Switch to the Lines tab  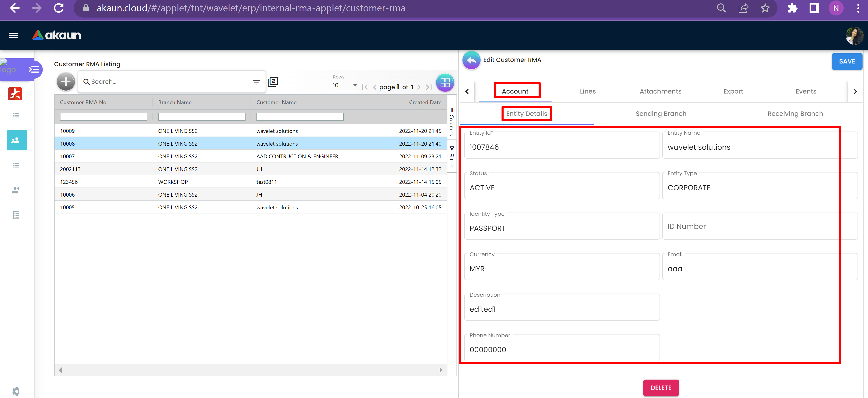[587, 91]
